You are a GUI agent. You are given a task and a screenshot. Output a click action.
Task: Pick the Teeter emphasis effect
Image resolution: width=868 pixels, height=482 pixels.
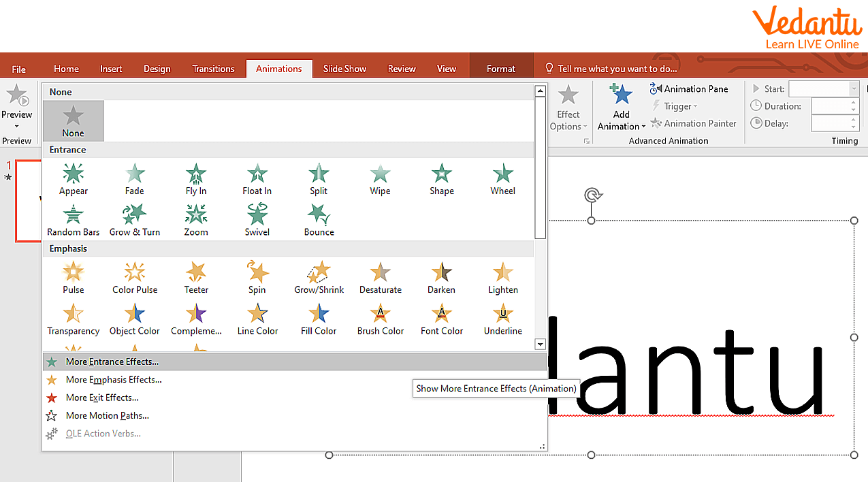(196, 278)
